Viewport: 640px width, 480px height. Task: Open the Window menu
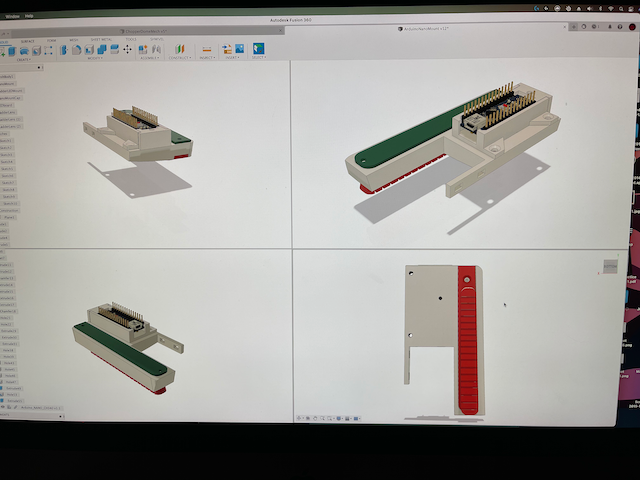12,16
